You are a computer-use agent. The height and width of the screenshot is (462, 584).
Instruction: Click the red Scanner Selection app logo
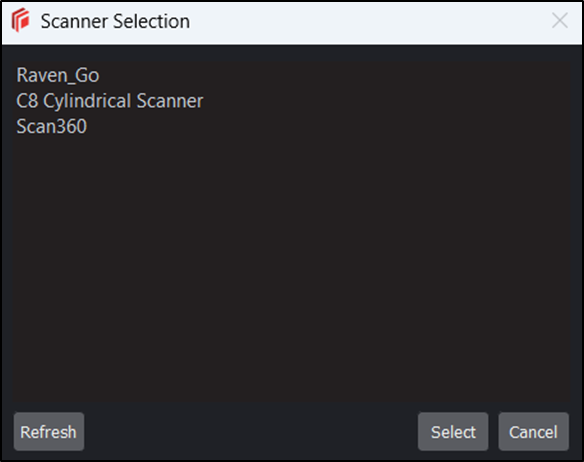[x=20, y=20]
